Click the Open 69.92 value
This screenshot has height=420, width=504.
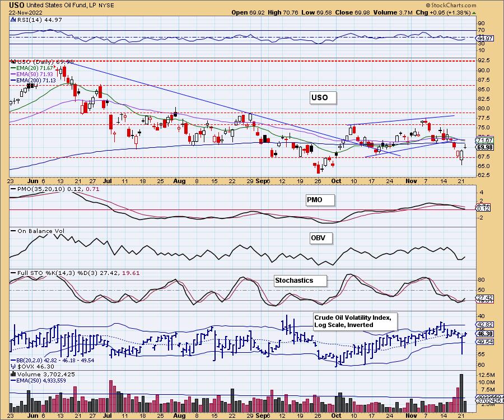point(248,12)
